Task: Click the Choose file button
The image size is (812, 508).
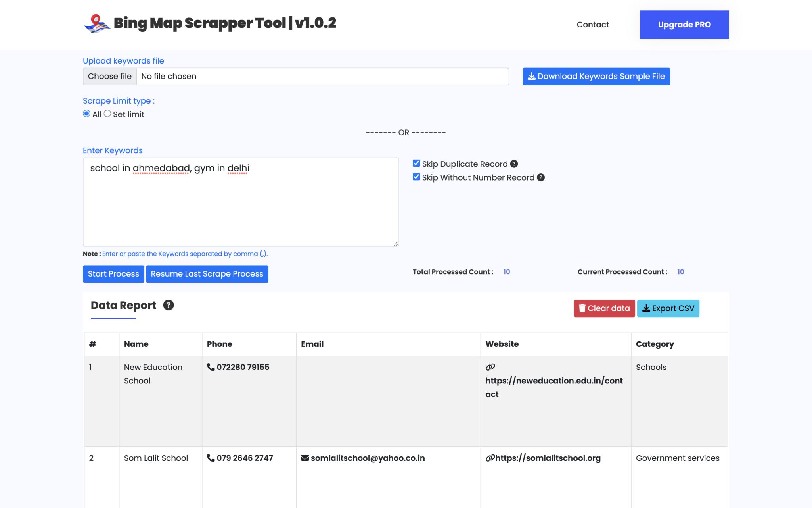Action: click(109, 76)
